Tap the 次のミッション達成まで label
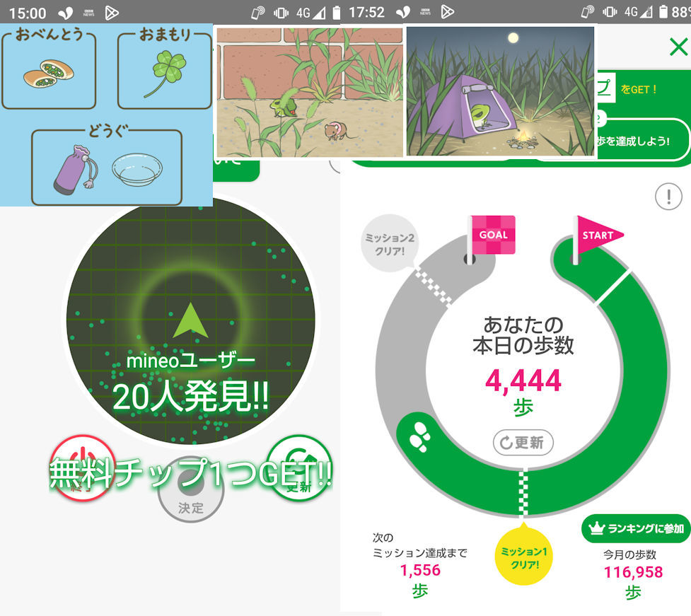The height and width of the screenshot is (616, 691). coord(419,545)
